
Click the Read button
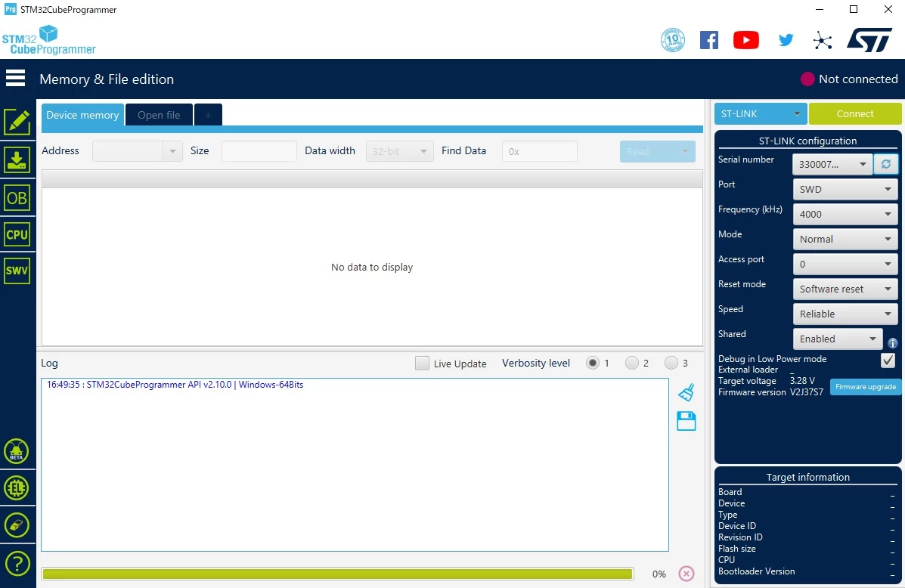(658, 151)
